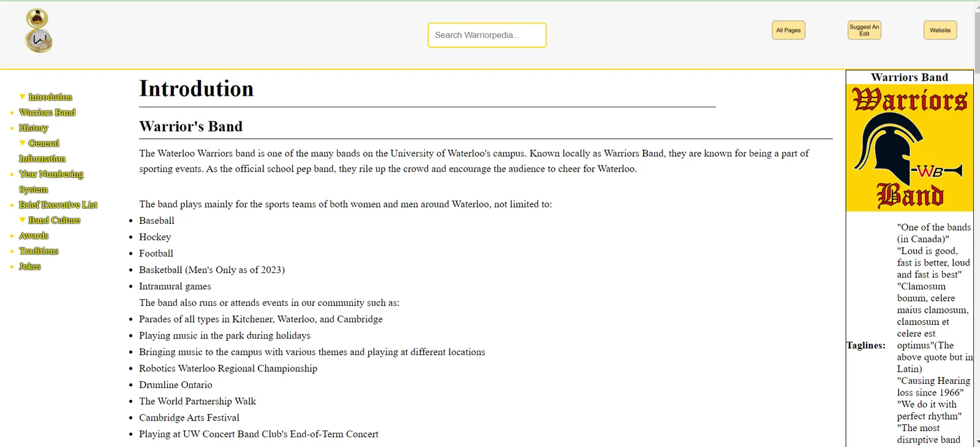This screenshot has width=980, height=447.
Task: Click the page scrollbar down arrow
Action: coord(976,441)
